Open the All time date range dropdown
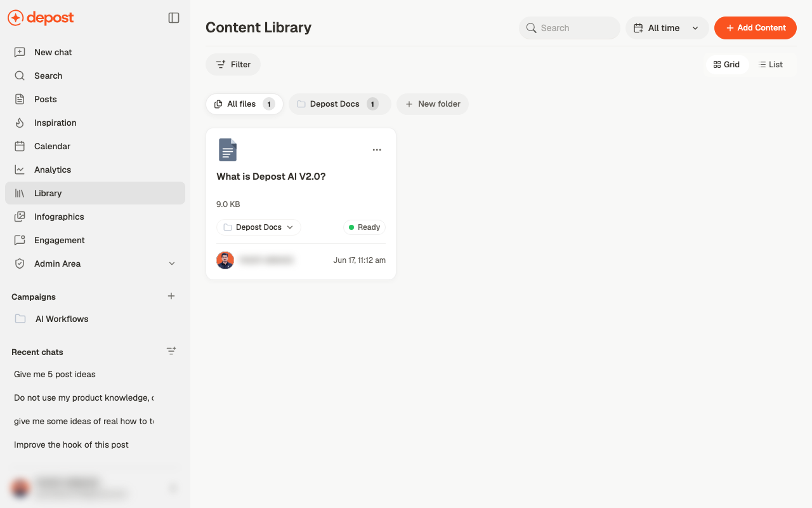812x508 pixels. pos(667,28)
